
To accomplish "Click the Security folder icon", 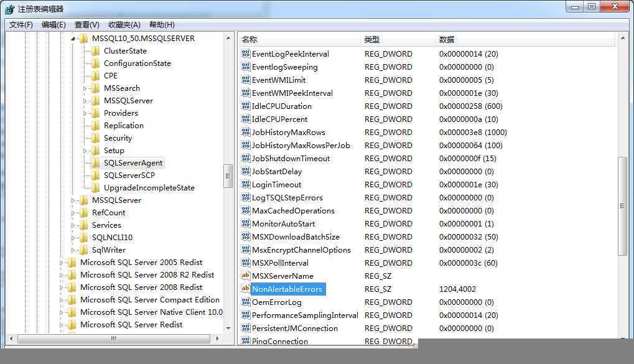I will pos(96,138).
